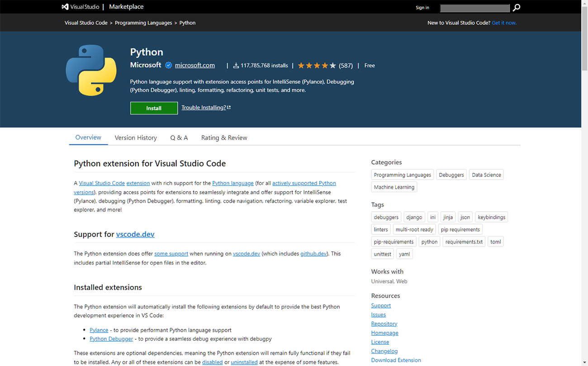
Task: Open the Q & A tab
Action: [179, 138]
